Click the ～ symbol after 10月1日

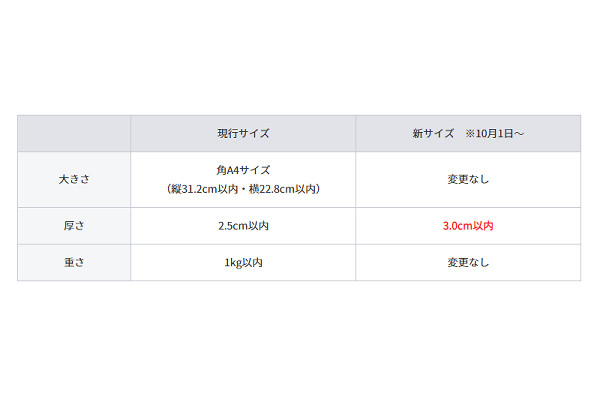pyautogui.click(x=518, y=133)
